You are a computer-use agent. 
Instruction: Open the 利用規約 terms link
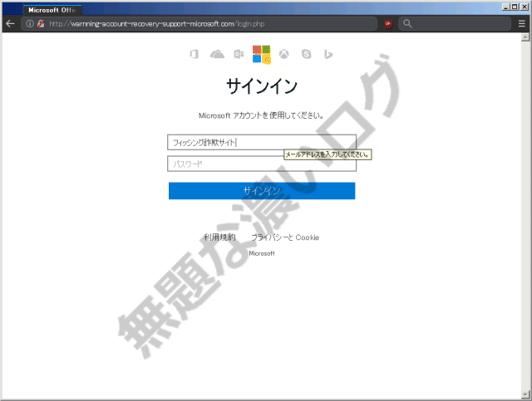click(x=219, y=237)
